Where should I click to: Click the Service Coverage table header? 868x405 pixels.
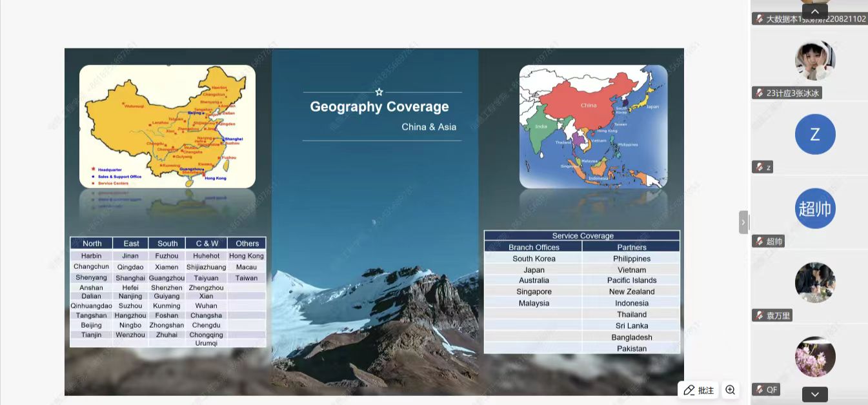click(582, 236)
